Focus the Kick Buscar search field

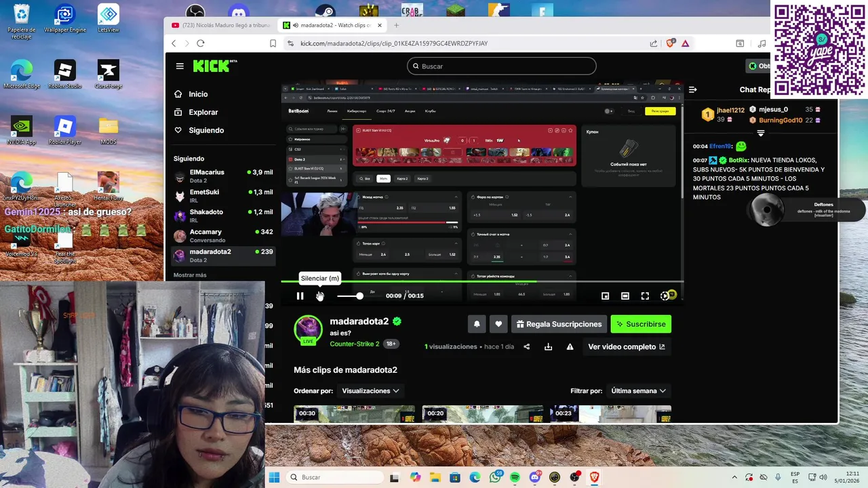(502, 66)
